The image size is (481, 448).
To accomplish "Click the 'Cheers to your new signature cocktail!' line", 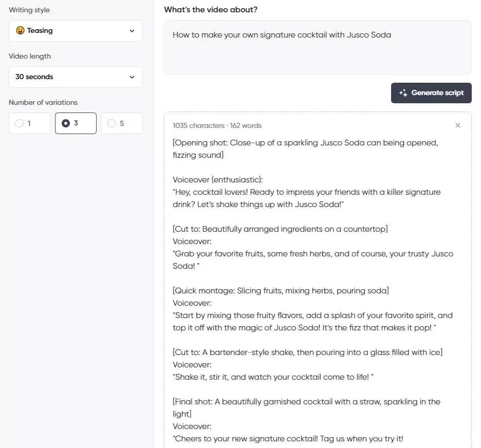I will (288, 438).
